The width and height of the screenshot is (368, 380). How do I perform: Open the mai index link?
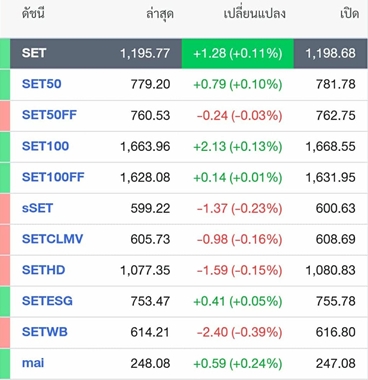(x=33, y=363)
